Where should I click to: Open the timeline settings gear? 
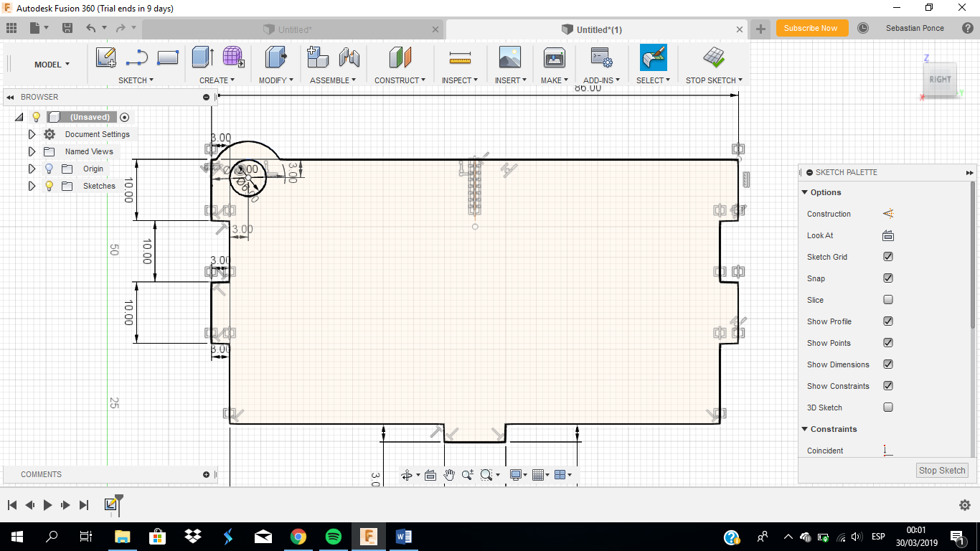coord(965,505)
